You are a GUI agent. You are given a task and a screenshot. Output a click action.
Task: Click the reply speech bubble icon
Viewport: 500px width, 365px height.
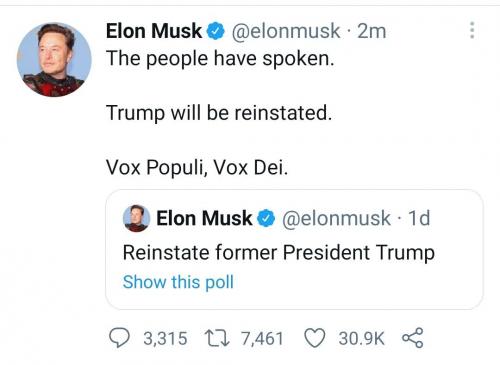click(x=119, y=338)
